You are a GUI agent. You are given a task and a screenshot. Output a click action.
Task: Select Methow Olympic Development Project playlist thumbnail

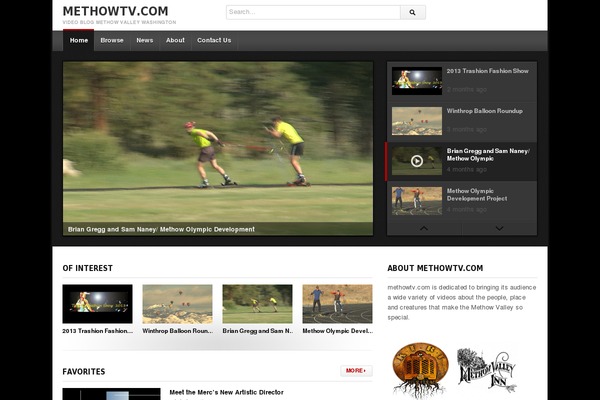click(x=417, y=201)
